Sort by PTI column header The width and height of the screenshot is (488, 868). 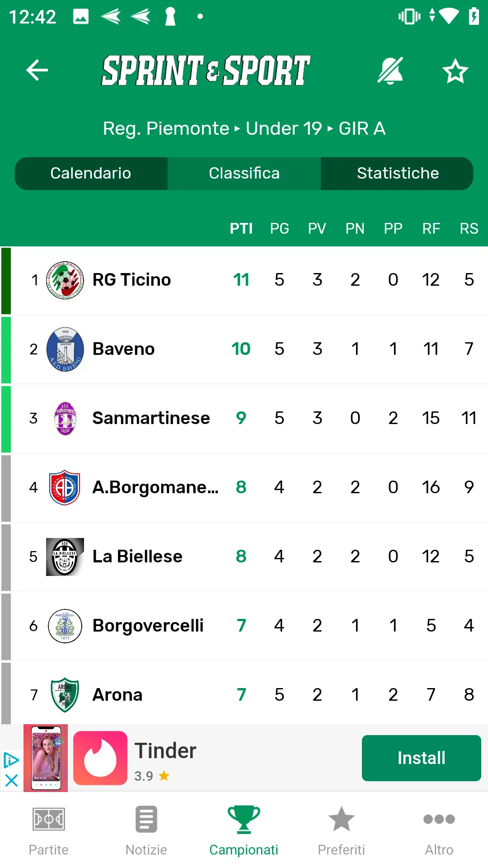241,229
